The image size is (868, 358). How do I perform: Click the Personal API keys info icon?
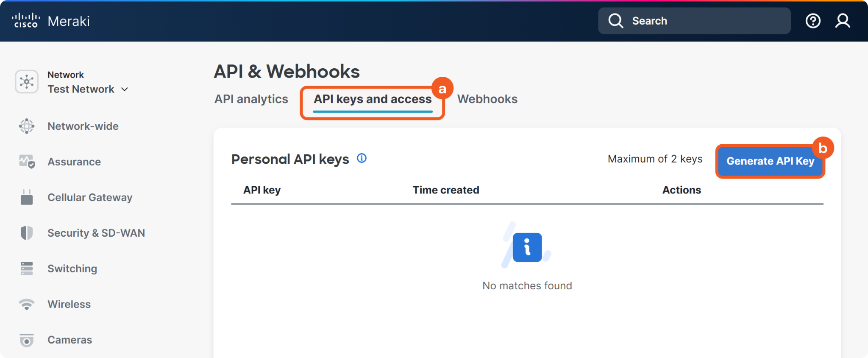[362, 158]
